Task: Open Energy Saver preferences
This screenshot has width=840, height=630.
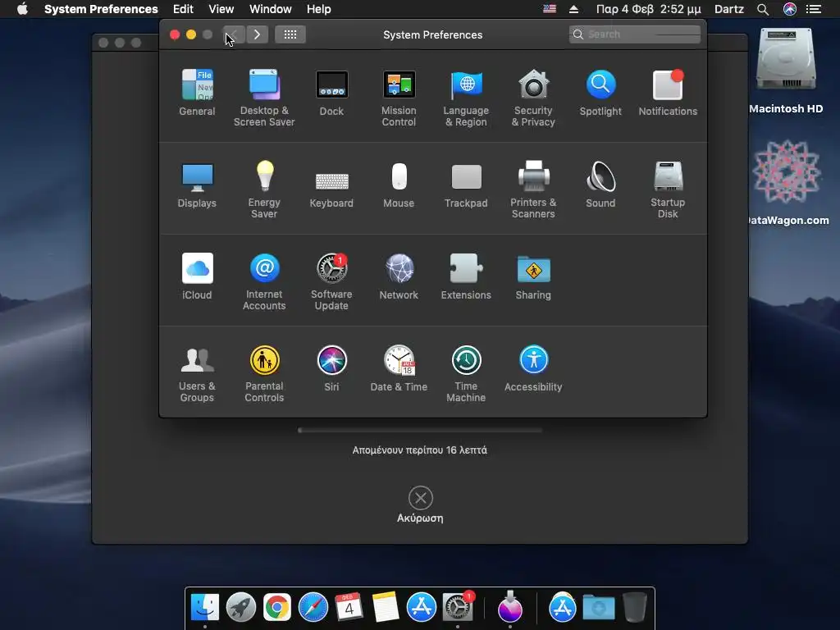Action: click(264, 189)
